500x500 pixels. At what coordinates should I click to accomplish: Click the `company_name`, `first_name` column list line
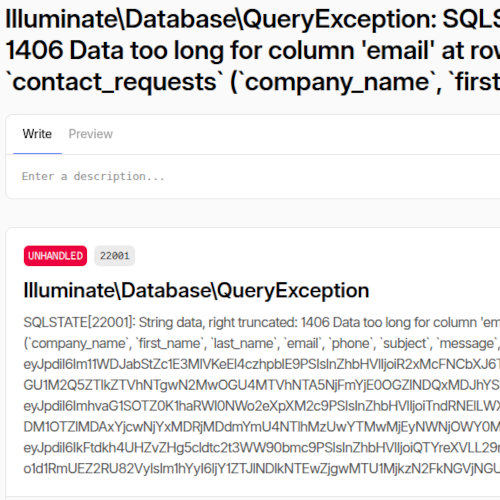[262, 343]
